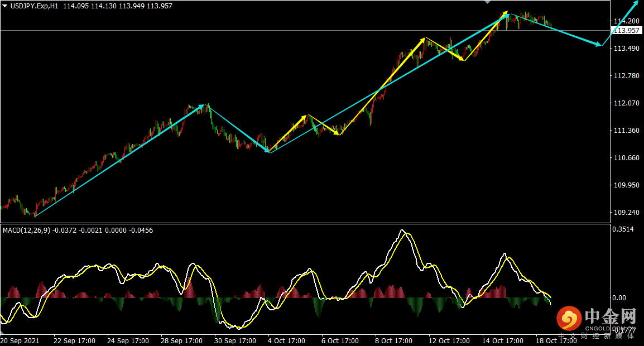Click the 114.200 price axis label
Screen dimensions: 644x346
pos(626,21)
